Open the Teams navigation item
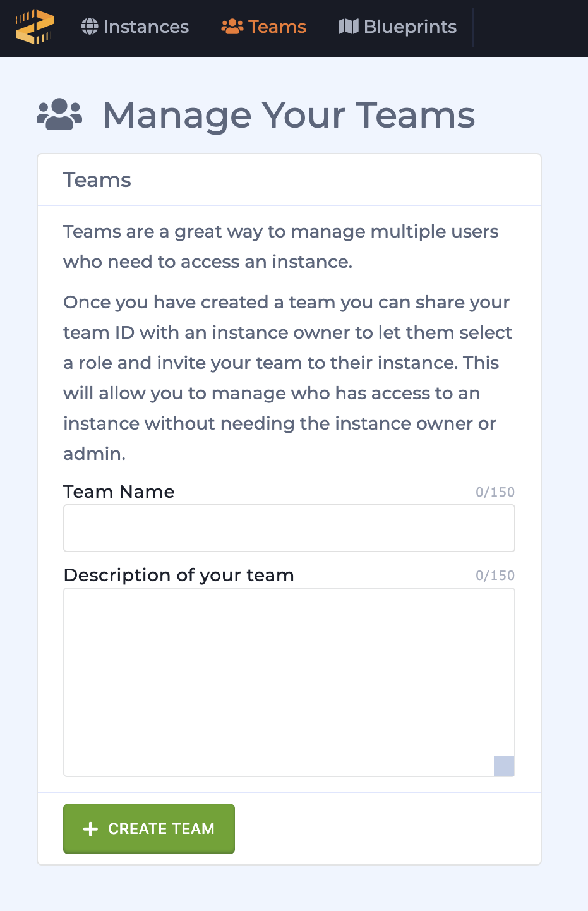Viewport: 588px width, 911px height. tap(264, 27)
